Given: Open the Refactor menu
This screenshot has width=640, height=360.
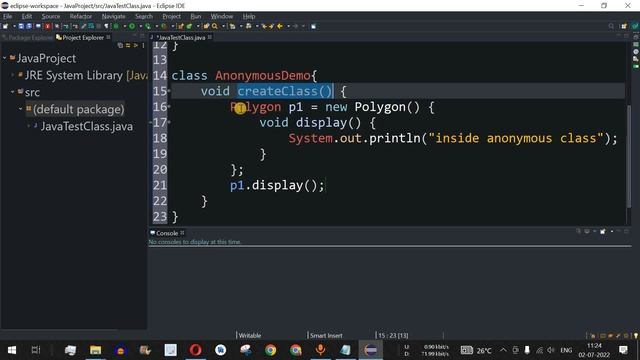Looking at the screenshot, I should point(80,16).
